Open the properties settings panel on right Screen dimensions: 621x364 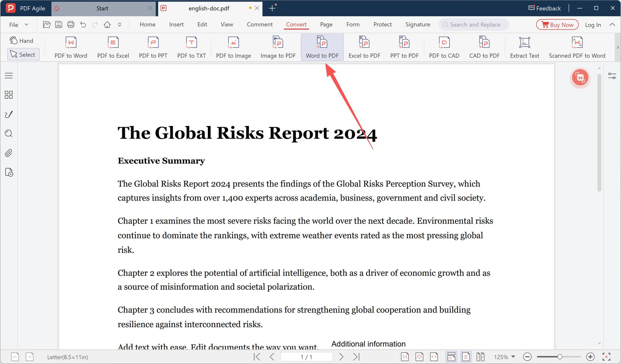pyautogui.click(x=612, y=76)
